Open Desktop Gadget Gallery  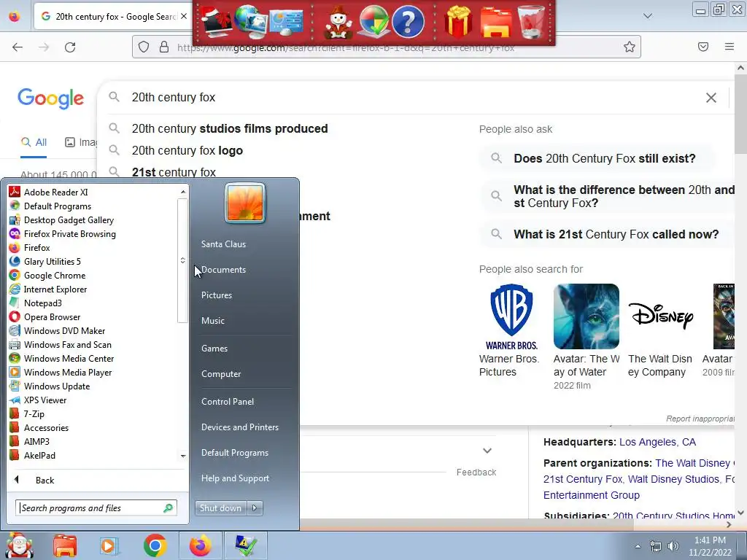pos(61,220)
